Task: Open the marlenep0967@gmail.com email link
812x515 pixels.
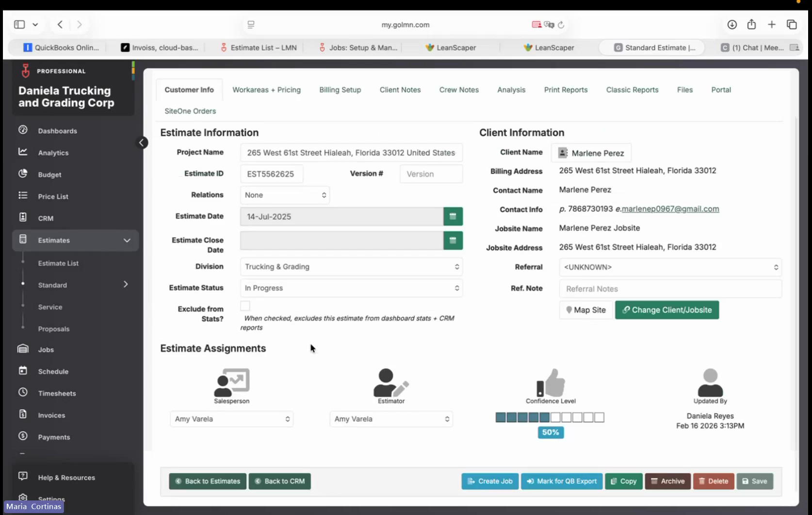Action: click(x=670, y=209)
